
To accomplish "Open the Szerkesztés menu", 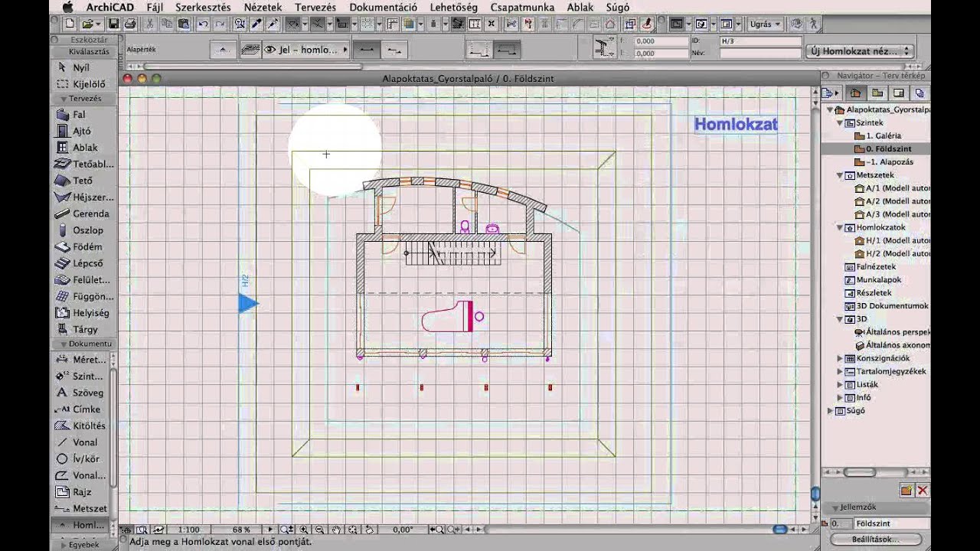I will [x=203, y=7].
